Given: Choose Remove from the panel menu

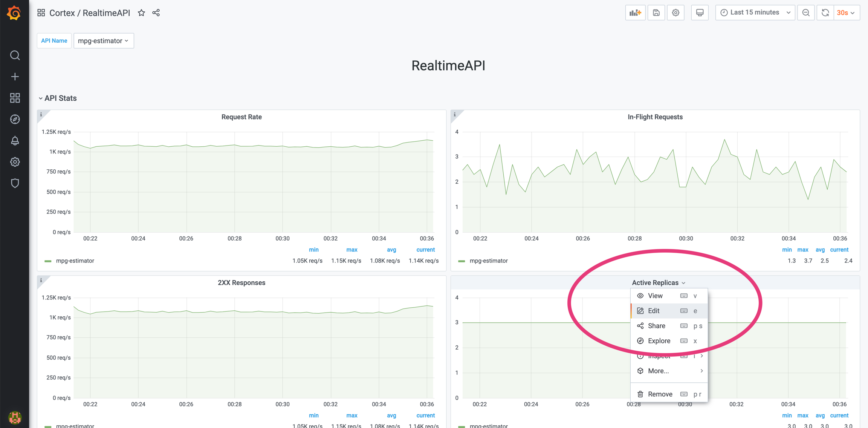Looking at the screenshot, I should pyautogui.click(x=660, y=394).
